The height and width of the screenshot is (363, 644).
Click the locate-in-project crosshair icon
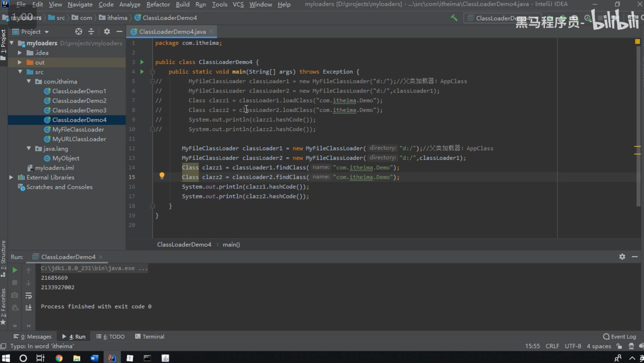[79, 32]
